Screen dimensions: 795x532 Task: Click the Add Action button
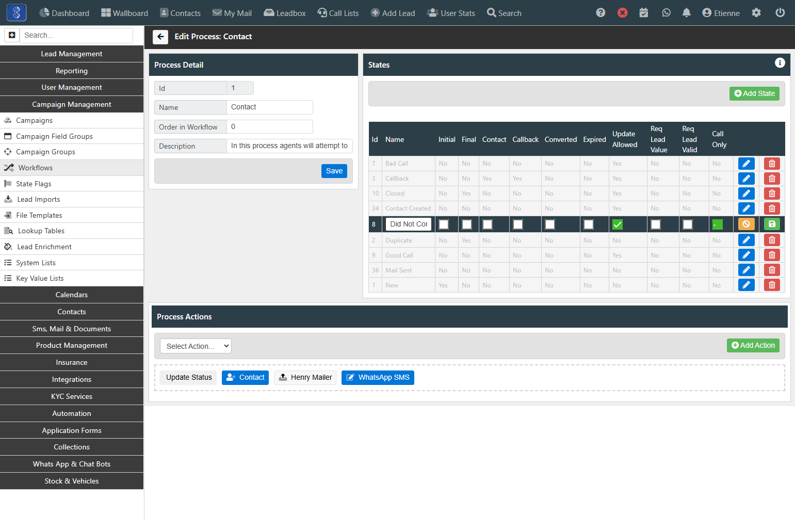coord(753,345)
